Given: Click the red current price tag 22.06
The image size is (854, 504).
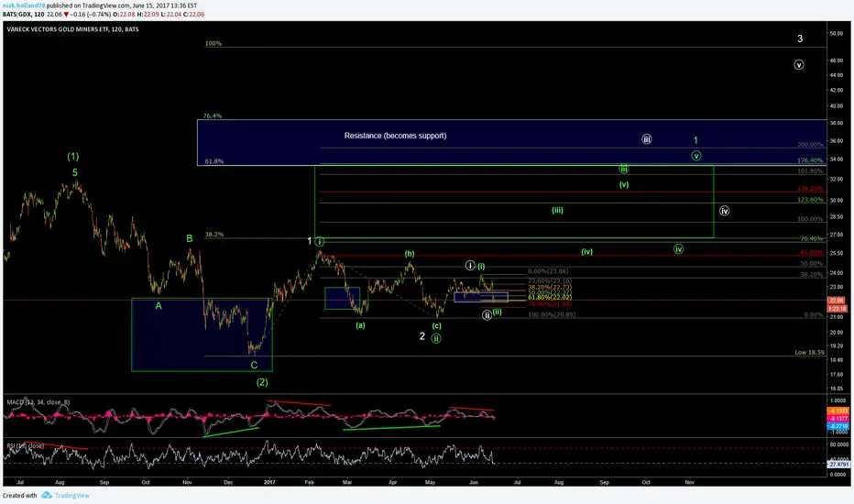Looking at the screenshot, I should tap(836, 301).
